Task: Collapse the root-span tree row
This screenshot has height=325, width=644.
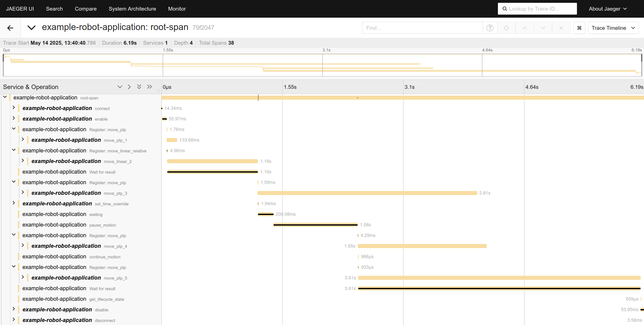Action: tap(5, 97)
